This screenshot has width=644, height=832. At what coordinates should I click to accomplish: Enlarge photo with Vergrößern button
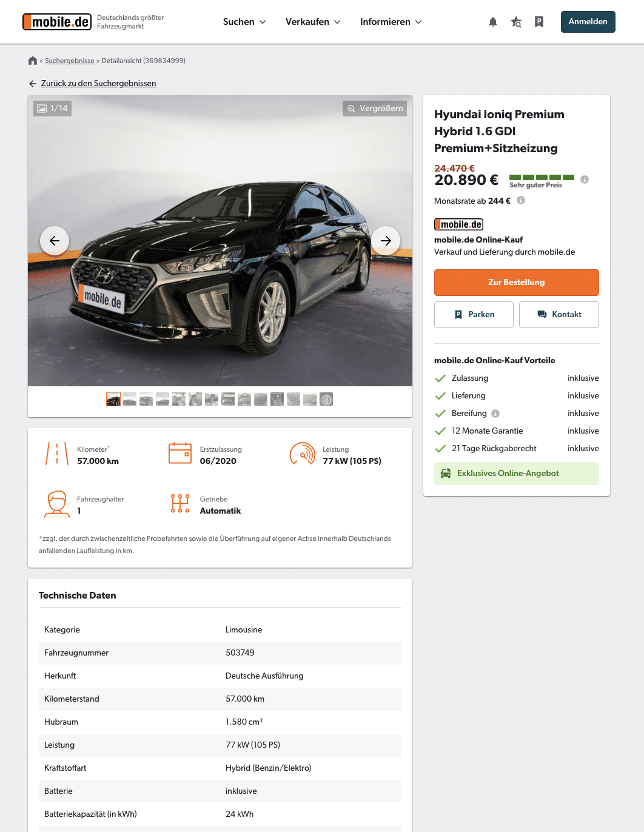coord(375,109)
